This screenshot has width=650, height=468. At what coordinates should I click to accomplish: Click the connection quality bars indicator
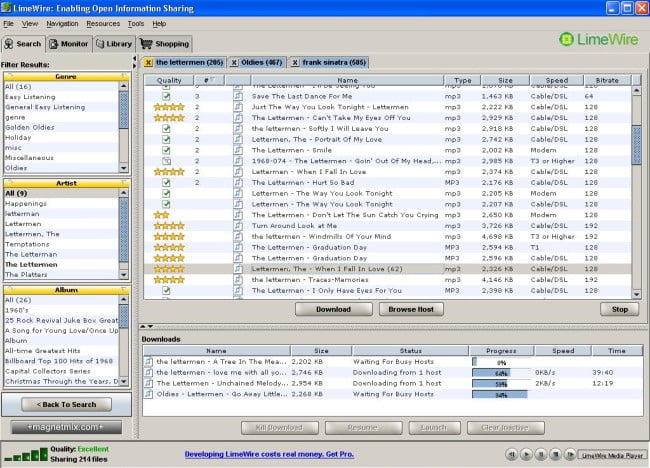(26, 455)
